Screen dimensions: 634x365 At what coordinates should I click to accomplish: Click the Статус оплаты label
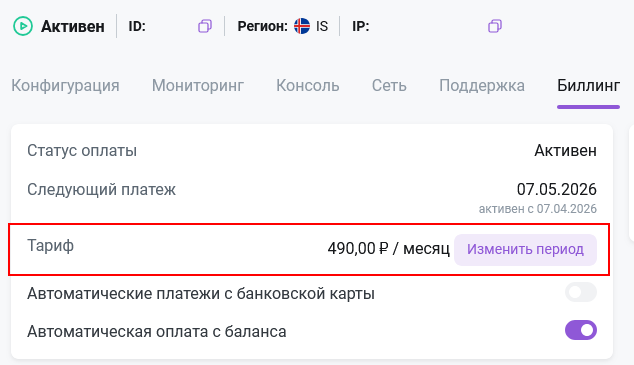(x=82, y=150)
